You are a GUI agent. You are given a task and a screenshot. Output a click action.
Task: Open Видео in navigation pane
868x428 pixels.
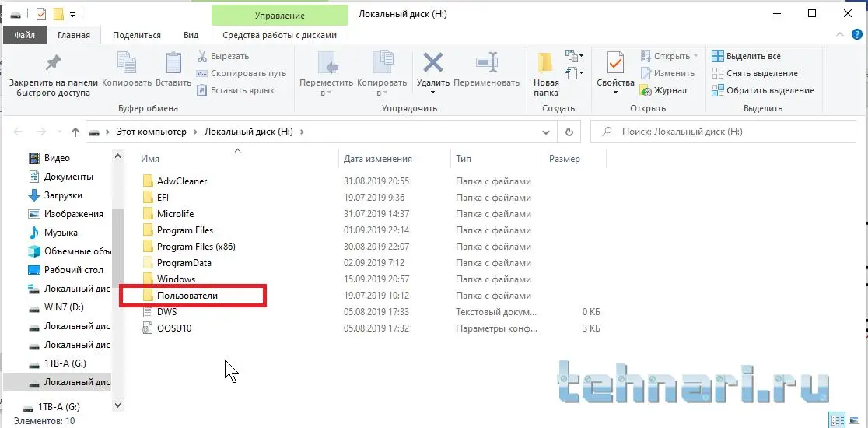[x=57, y=158]
